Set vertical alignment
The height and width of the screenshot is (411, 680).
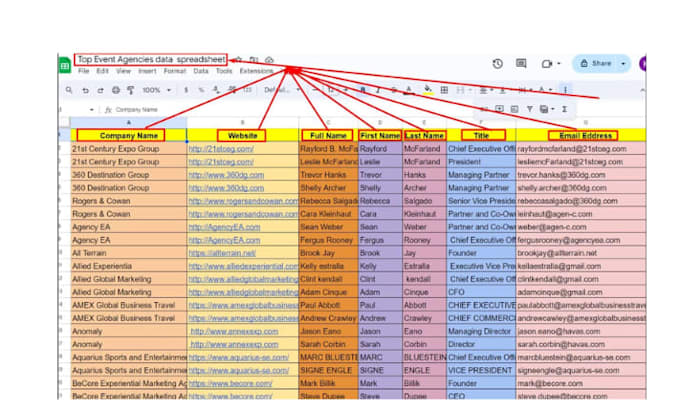pos(502,90)
